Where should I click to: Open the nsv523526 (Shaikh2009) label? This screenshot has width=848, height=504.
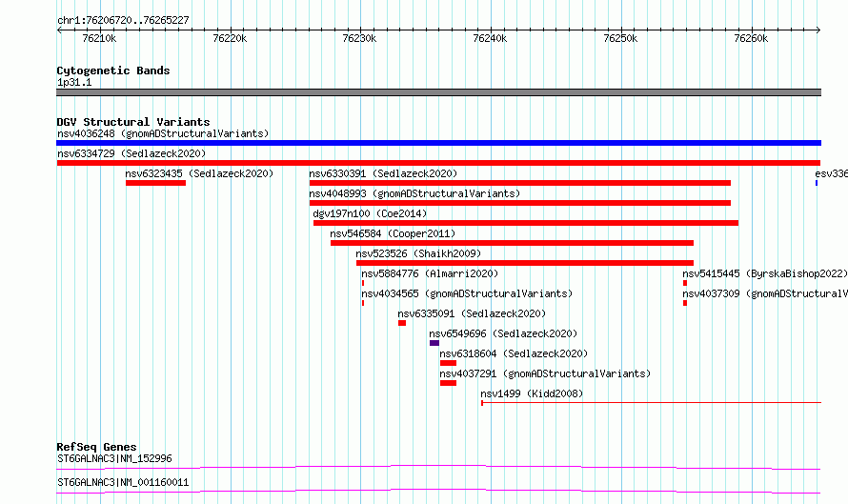pyautogui.click(x=418, y=253)
